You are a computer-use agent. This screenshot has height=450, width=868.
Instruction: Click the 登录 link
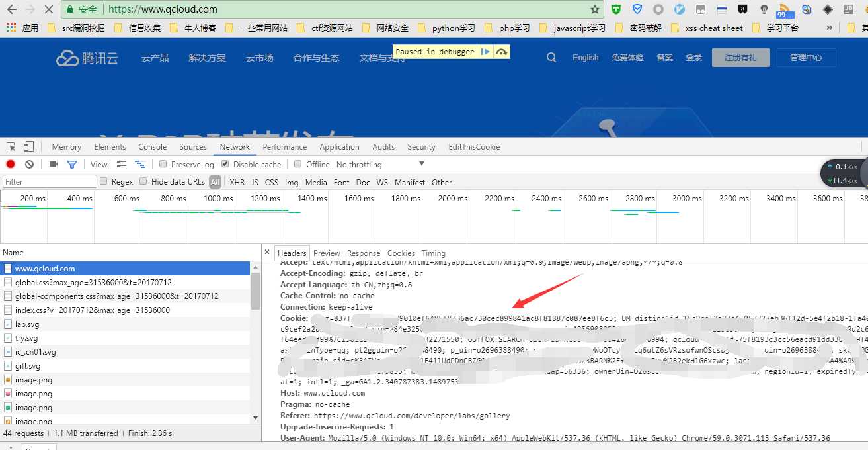[x=693, y=58]
